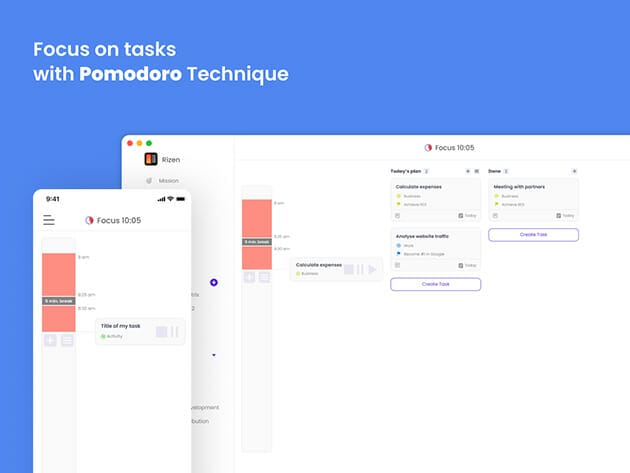630x473 pixels.
Task: Select Mission item in the sidebar
Action: coord(169,181)
